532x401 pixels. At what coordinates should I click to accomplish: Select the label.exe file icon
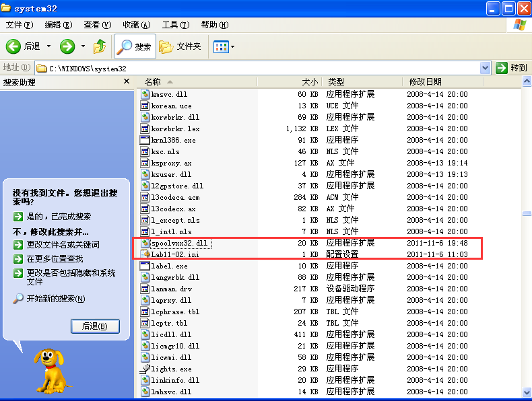[x=145, y=266]
